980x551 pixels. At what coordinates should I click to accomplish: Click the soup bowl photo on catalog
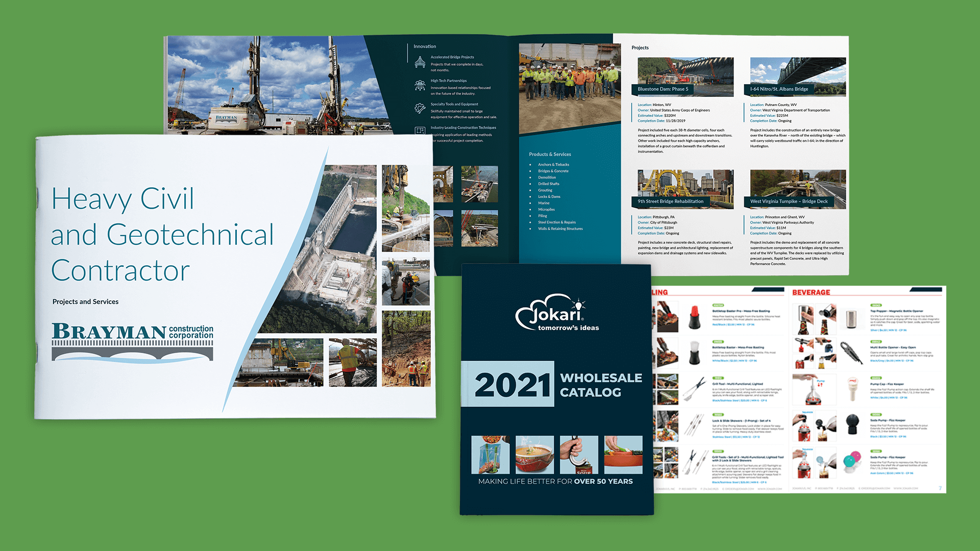[534, 454]
